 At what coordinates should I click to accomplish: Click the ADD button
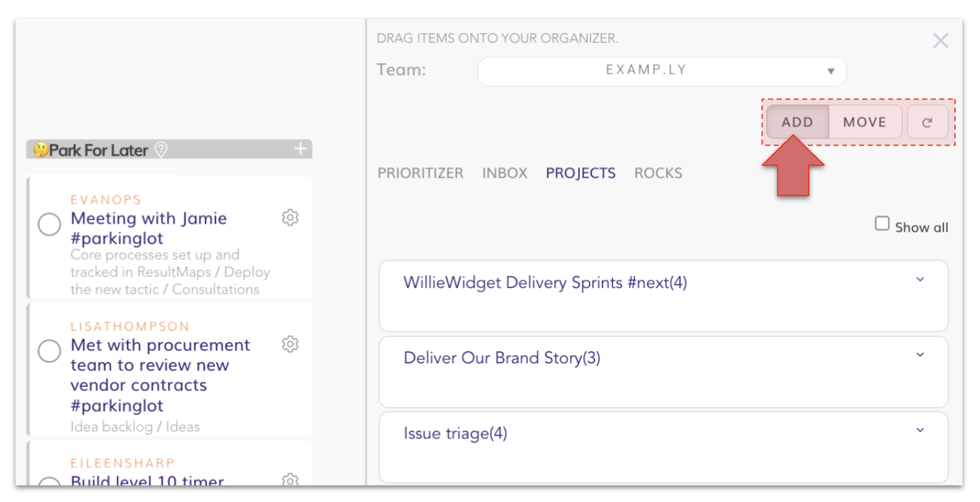[x=797, y=122]
